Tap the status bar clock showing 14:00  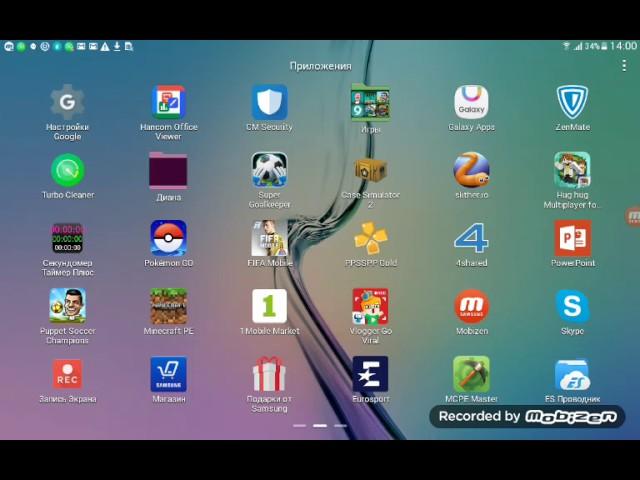coord(623,46)
